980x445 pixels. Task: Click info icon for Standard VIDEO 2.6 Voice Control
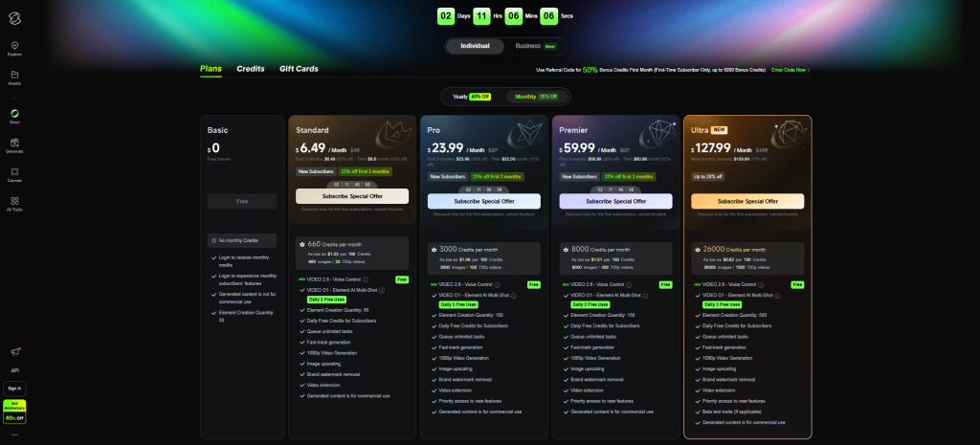pyautogui.click(x=365, y=279)
